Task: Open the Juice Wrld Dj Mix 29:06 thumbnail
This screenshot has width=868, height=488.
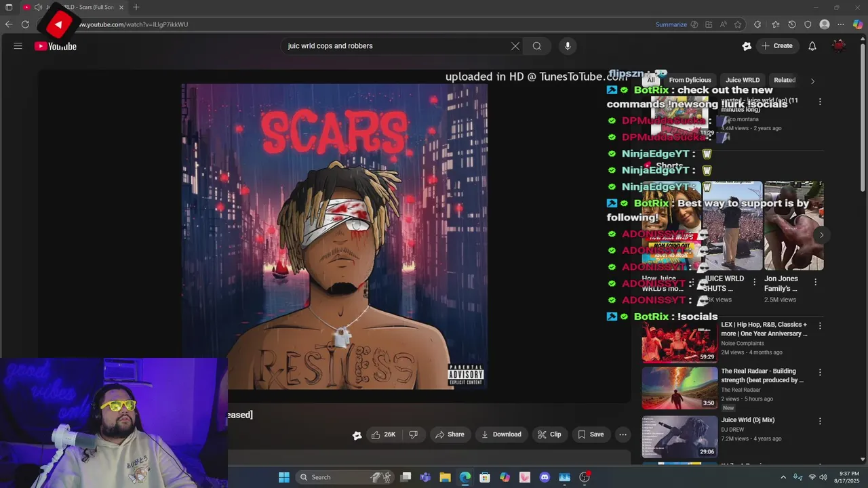Action: [679, 436]
